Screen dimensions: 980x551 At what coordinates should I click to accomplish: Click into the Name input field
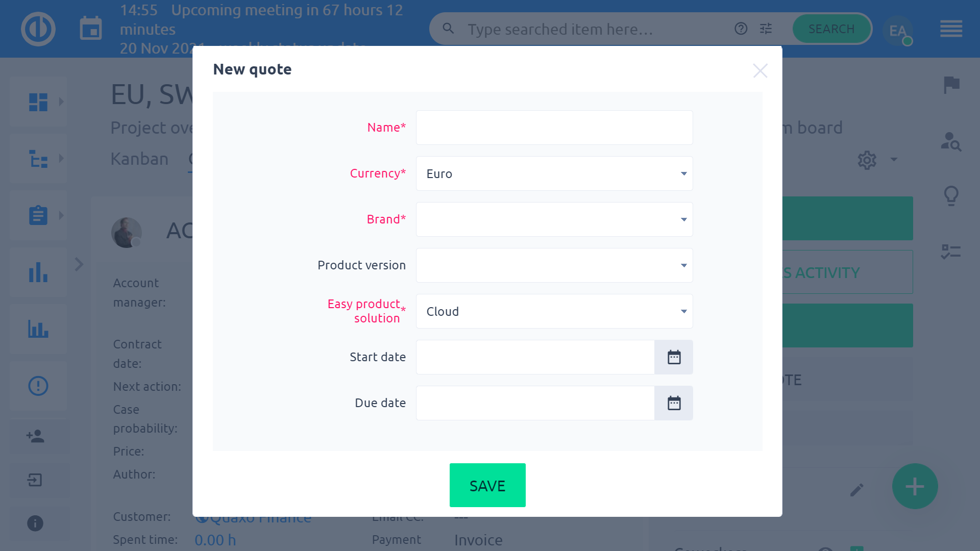[x=554, y=128]
